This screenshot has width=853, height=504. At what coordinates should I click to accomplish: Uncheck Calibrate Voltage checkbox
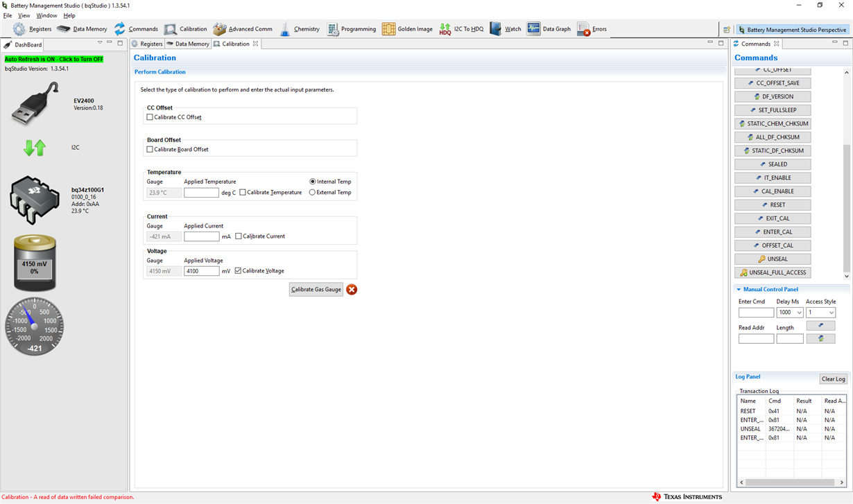239,271
